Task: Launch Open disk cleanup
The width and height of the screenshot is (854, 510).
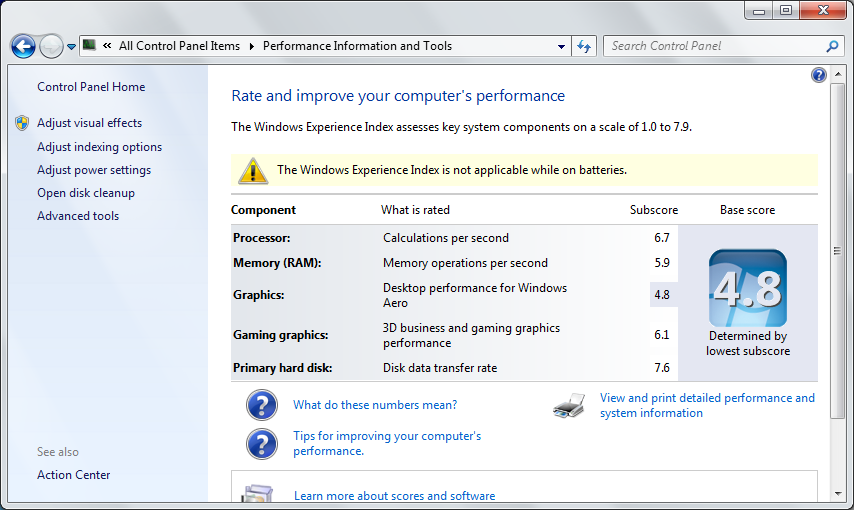Action: 86,193
